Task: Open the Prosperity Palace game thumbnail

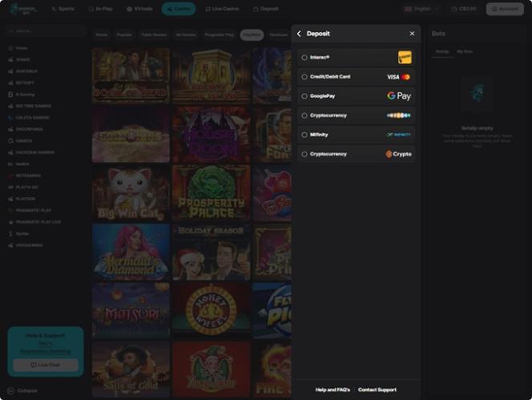Action: point(211,193)
